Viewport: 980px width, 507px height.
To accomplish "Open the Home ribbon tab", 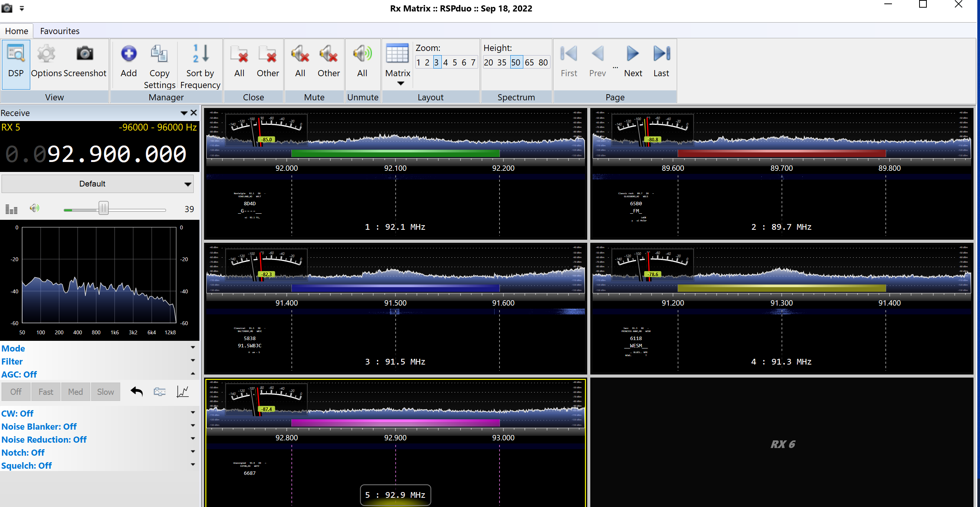I will (x=16, y=31).
